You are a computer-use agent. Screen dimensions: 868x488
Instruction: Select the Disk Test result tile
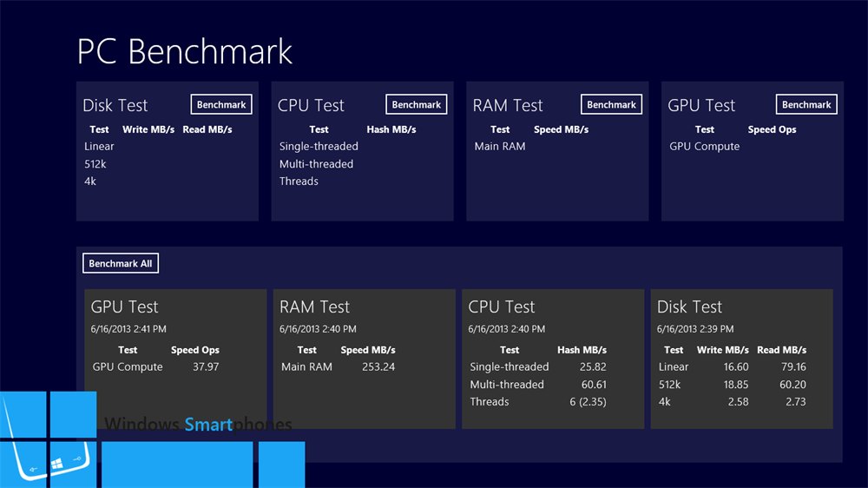coord(742,359)
